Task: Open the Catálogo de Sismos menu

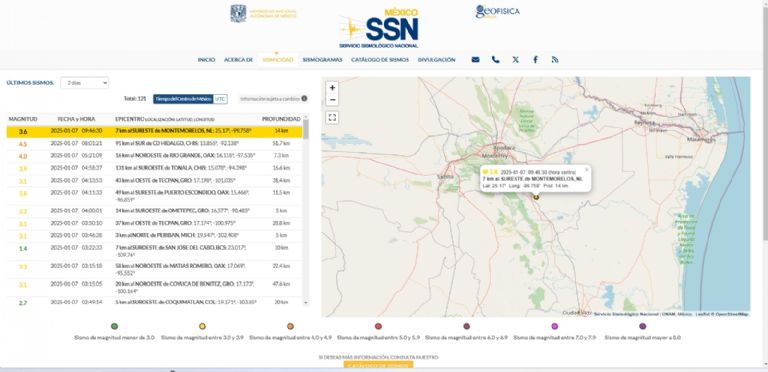Action: click(380, 60)
